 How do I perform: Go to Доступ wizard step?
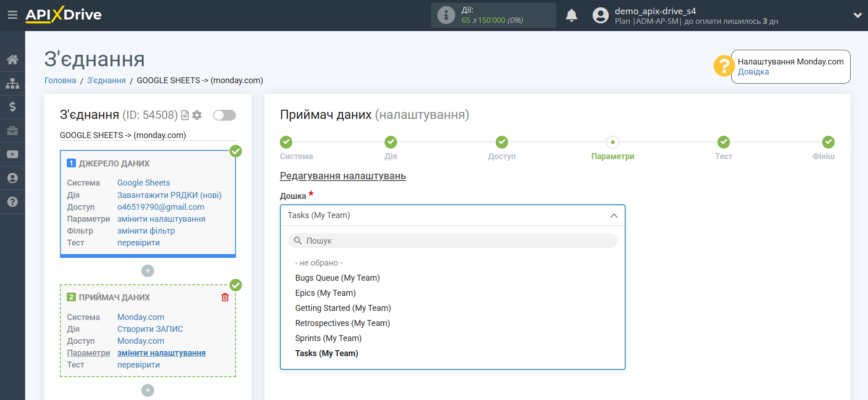[x=502, y=142]
